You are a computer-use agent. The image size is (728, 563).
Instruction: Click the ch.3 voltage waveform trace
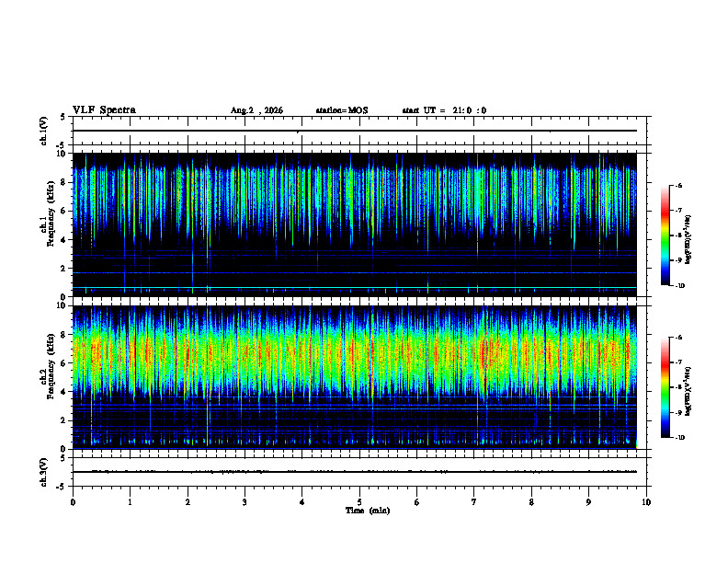[355, 472]
